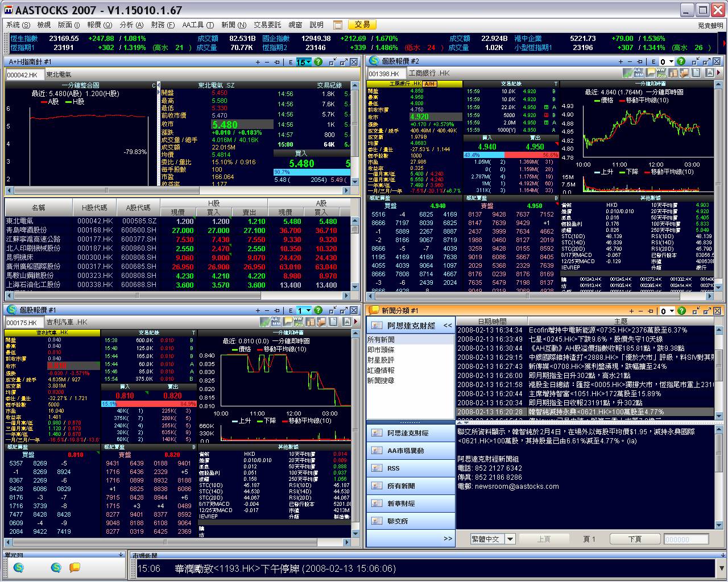
Task: Click the page number input field beside 下頁
Action: tap(686, 539)
